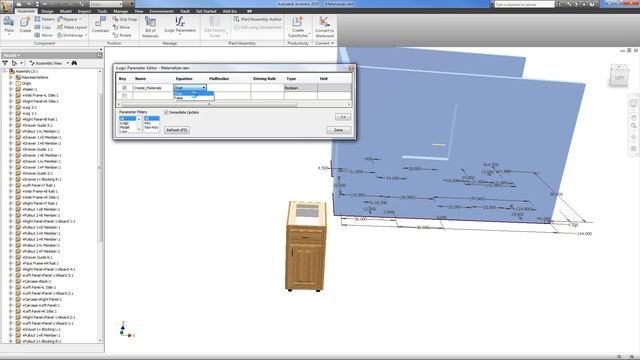
Task: Click the browser filter funnel icon
Action: 5,63
